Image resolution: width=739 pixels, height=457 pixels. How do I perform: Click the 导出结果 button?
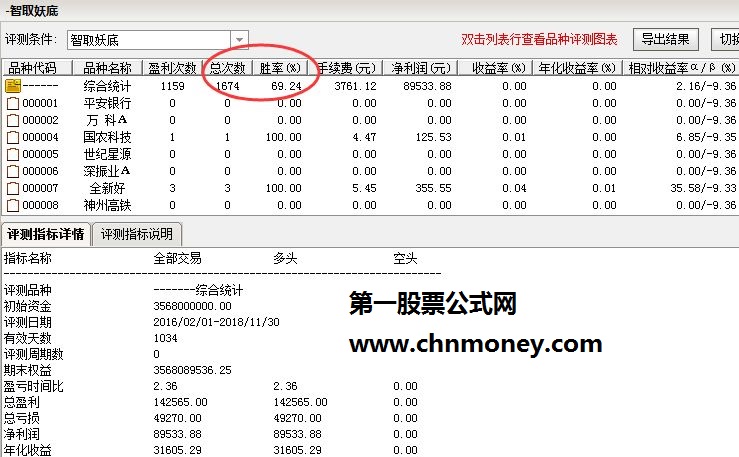(665, 40)
